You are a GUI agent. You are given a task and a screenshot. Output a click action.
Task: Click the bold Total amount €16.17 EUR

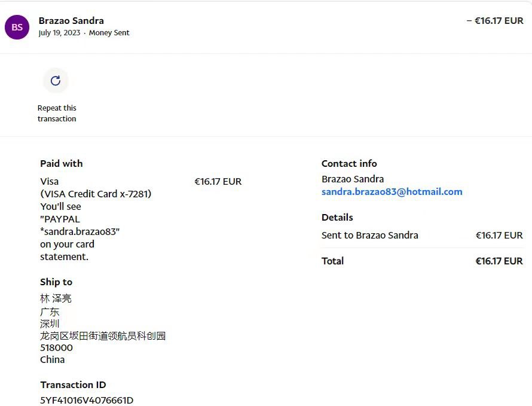[499, 261]
